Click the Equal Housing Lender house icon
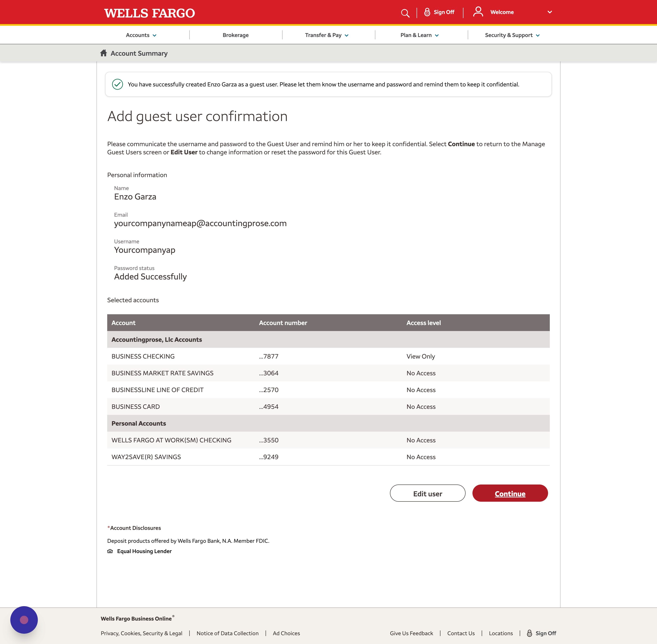The height and width of the screenshot is (644, 657). pos(110,551)
